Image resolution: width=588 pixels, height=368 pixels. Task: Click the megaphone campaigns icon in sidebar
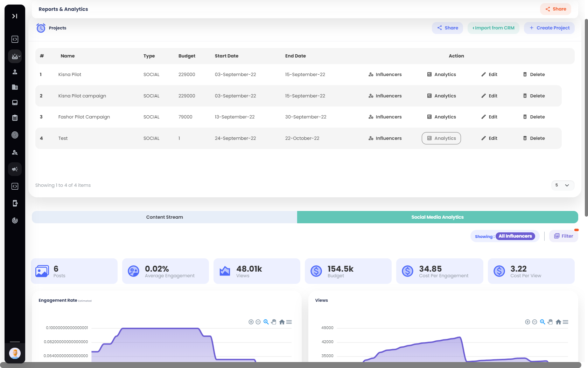15,169
